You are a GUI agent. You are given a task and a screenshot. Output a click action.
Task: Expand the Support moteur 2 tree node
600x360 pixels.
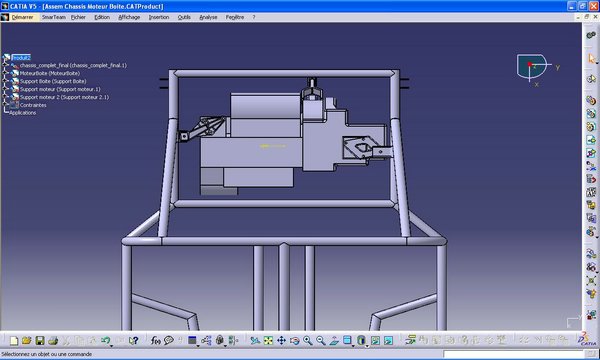[x=5, y=97]
